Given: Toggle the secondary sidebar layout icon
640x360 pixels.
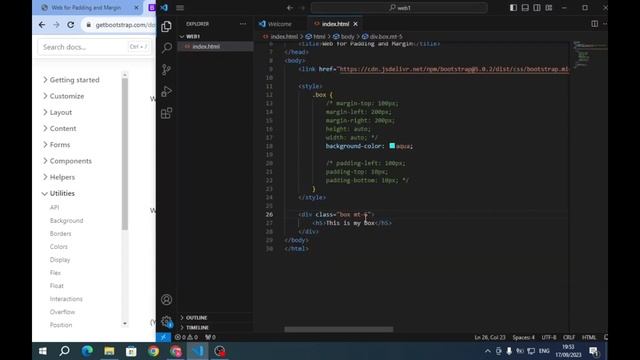Looking at the screenshot, I should click(x=537, y=8).
